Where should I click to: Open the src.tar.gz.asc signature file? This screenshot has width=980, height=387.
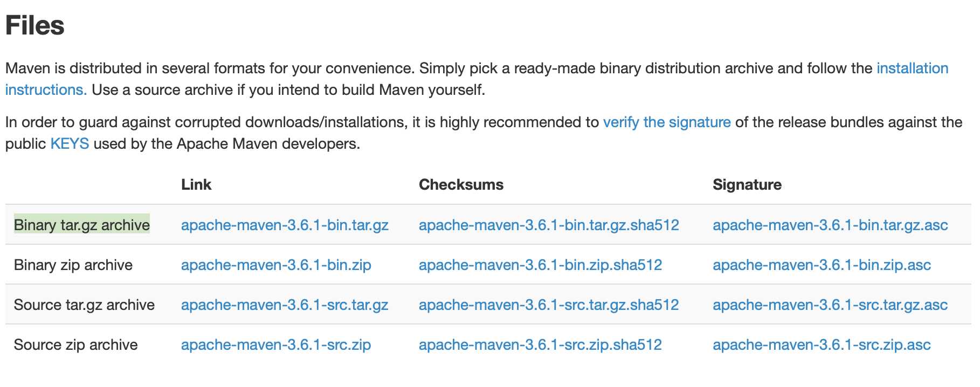point(830,305)
